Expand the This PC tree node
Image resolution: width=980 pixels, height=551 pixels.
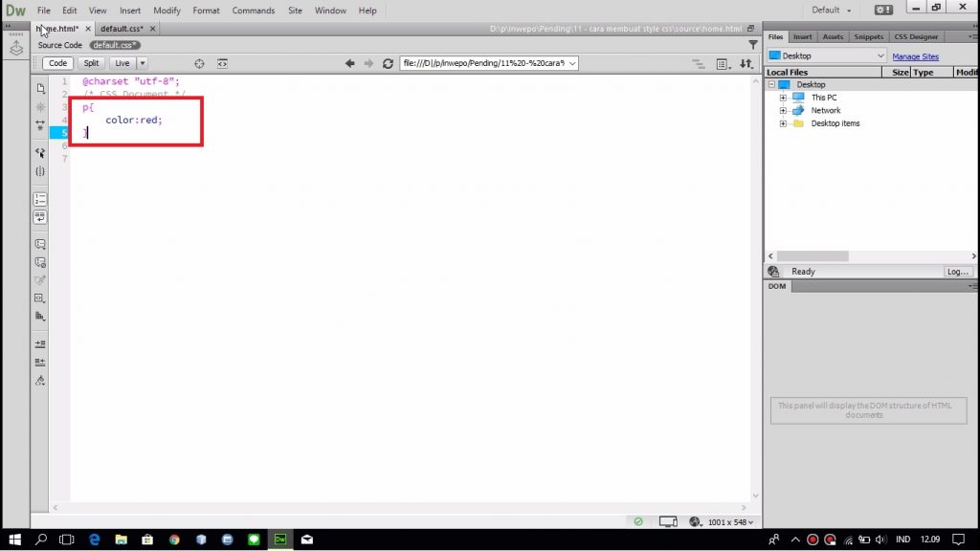783,98
